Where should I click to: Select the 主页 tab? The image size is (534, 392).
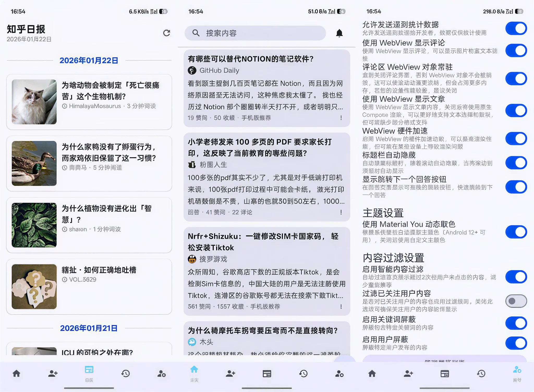point(194,373)
